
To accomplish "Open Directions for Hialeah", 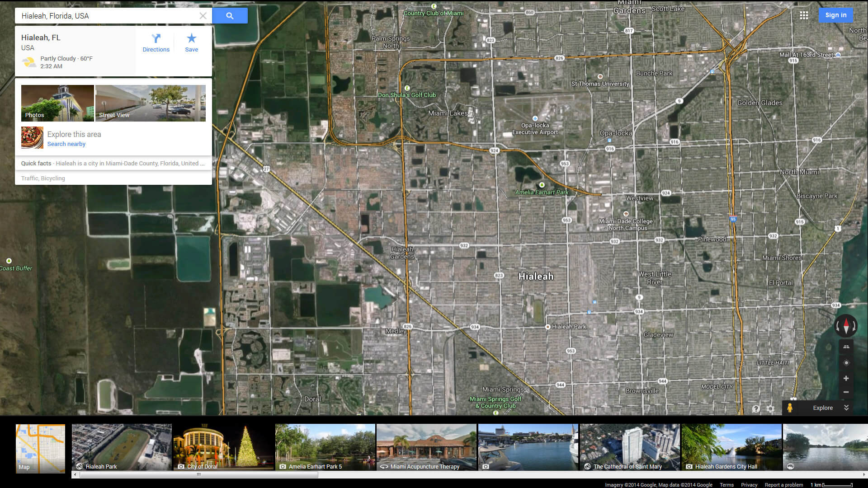I will 156,43.
